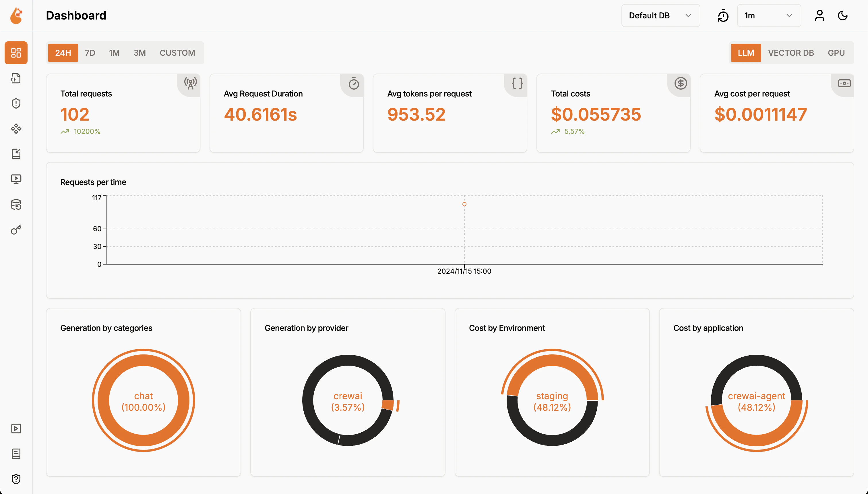Click the 3M range button

pyautogui.click(x=140, y=53)
